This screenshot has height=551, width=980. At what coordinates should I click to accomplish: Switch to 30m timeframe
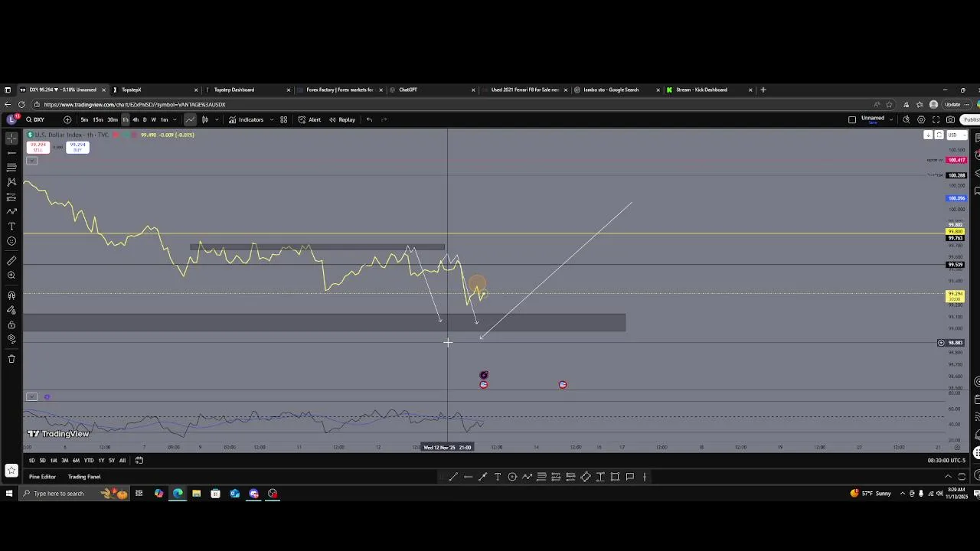pos(112,119)
